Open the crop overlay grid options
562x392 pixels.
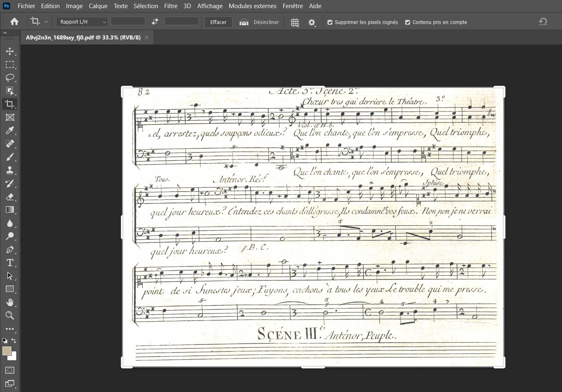295,22
